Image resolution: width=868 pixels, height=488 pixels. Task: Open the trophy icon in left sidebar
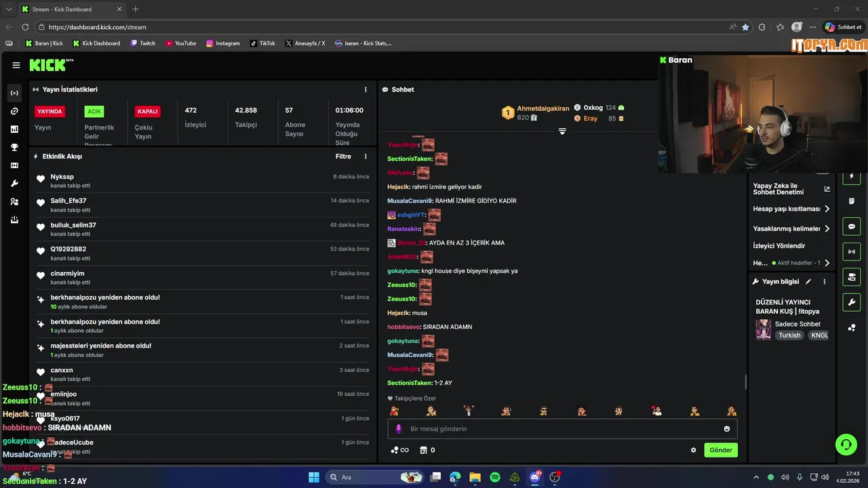[14, 147]
